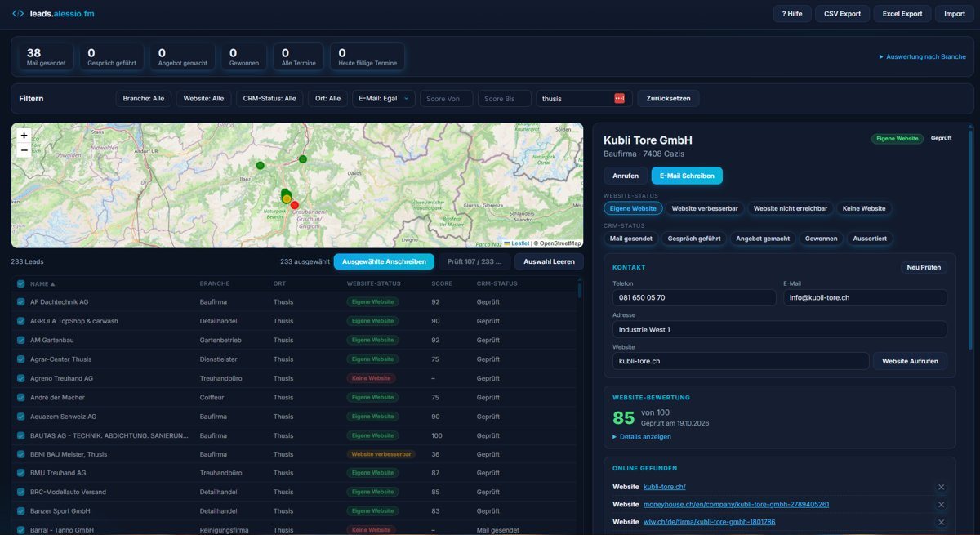Viewport: 980px width, 535px height.
Task: Click Ausgewählte Anschreiben
Action: [x=384, y=261]
